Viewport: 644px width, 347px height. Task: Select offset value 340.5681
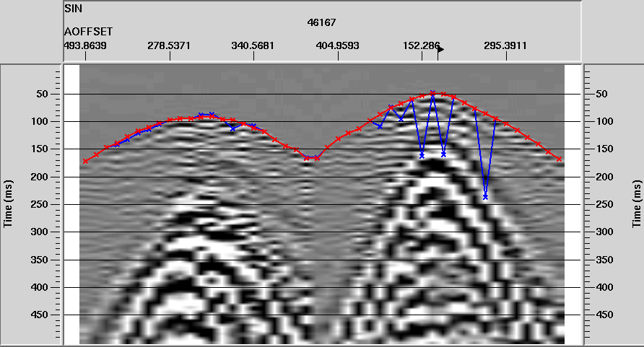coord(253,45)
